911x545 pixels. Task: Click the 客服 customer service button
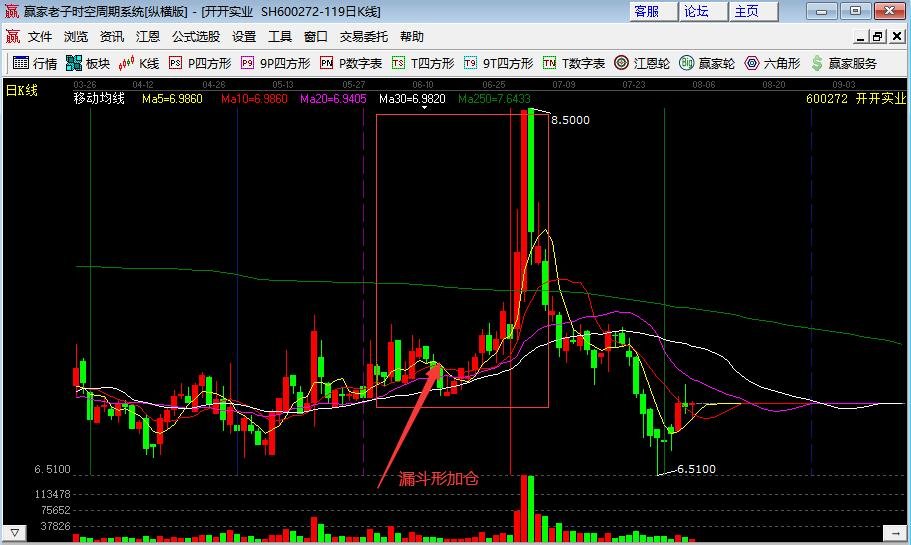[x=653, y=12]
